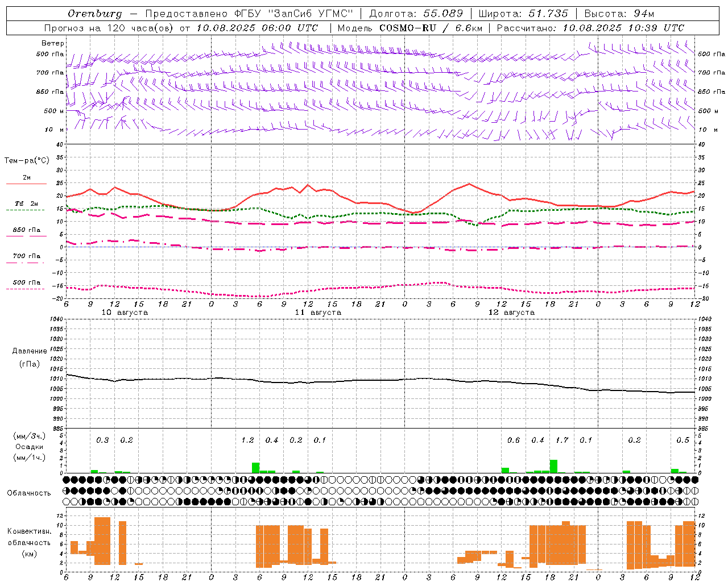This screenshot has width=728, height=582.
Task: Click the 0.5 precipitation value
Action: tap(683, 440)
